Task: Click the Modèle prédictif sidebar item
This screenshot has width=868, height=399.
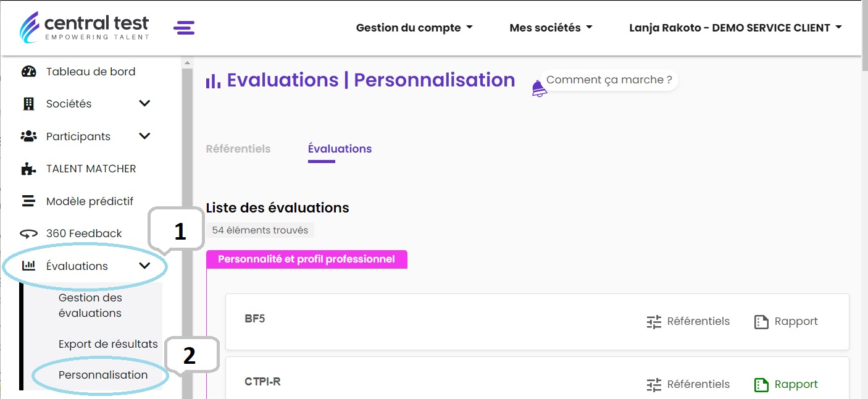Action: (90, 201)
